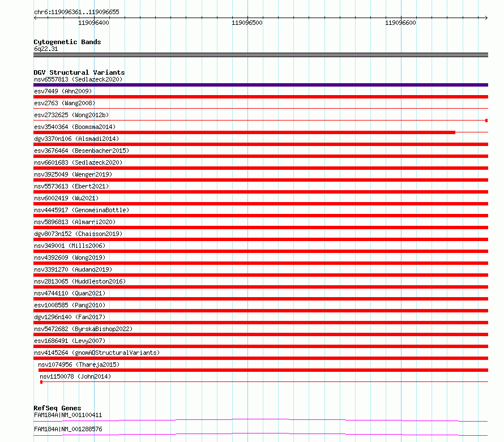Viewport: 504px width, 442px height.
Task: Open transcript FAM184A|NM_001288576
Action: coord(68,429)
